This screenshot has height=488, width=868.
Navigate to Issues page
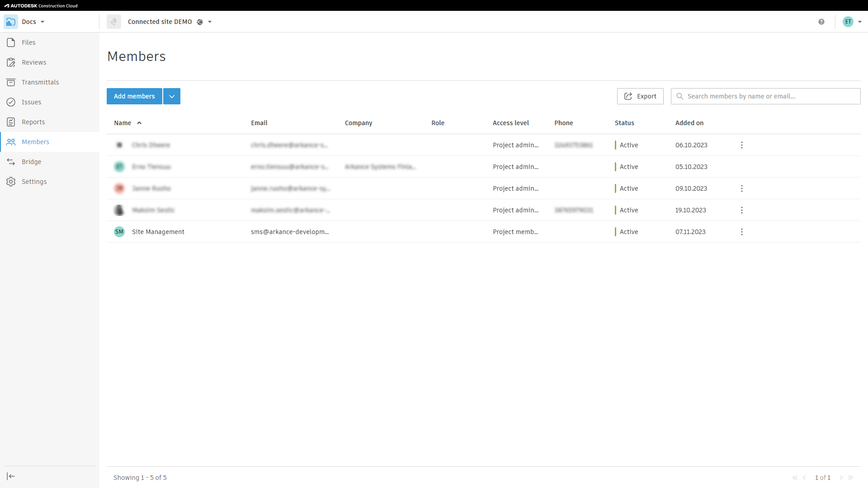pyautogui.click(x=31, y=102)
